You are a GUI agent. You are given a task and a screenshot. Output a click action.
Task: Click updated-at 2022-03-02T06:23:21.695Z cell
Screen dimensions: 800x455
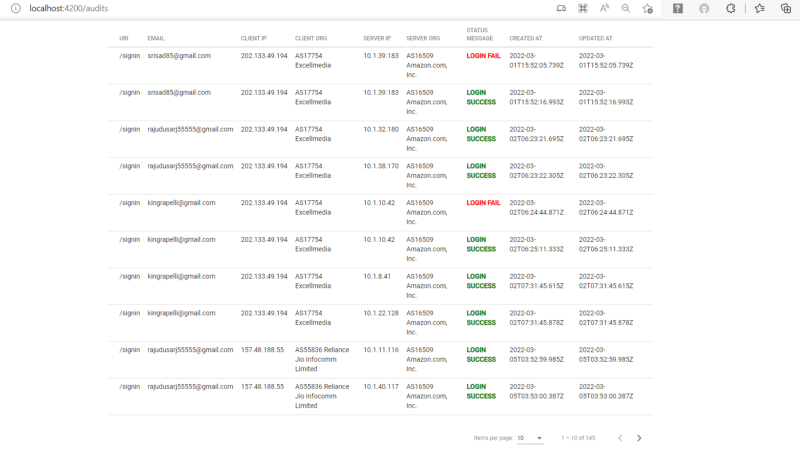(606, 134)
